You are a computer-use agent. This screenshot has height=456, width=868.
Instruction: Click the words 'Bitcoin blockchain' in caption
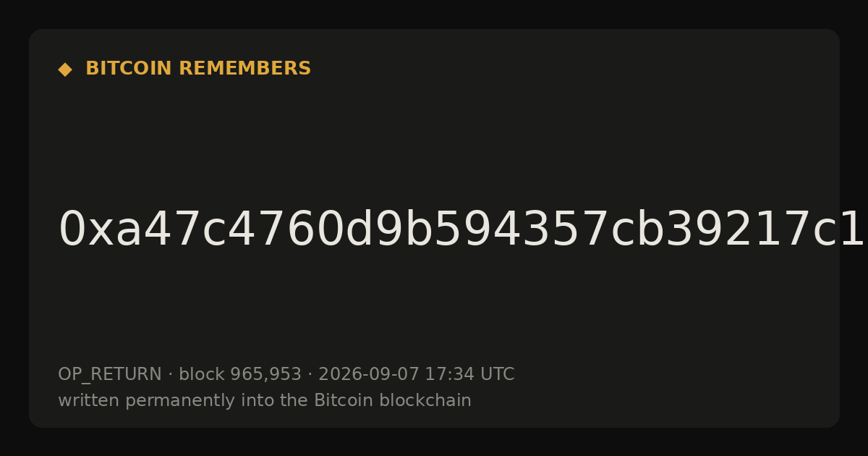click(392, 401)
